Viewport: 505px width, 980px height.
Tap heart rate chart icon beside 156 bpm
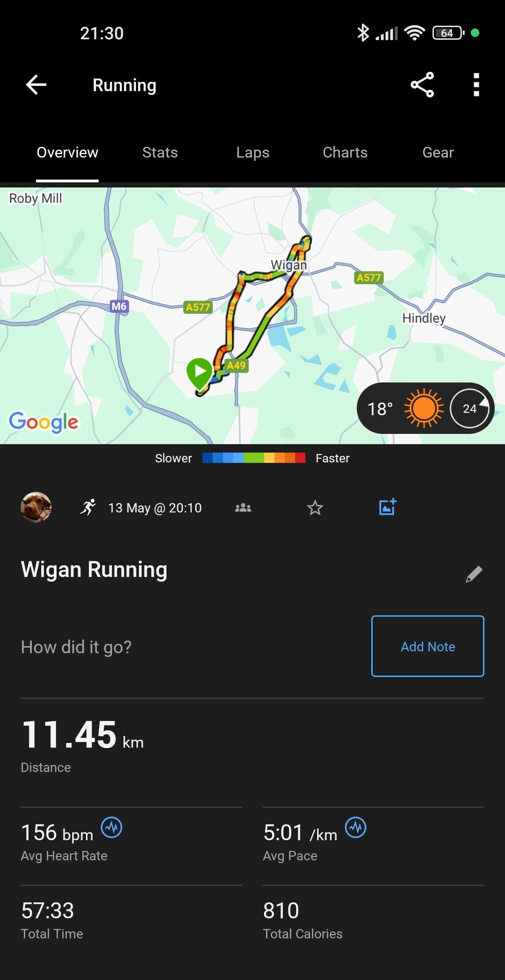(x=112, y=828)
